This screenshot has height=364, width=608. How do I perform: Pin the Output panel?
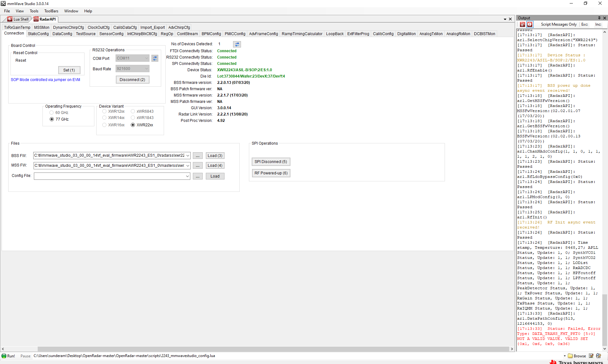point(599,18)
